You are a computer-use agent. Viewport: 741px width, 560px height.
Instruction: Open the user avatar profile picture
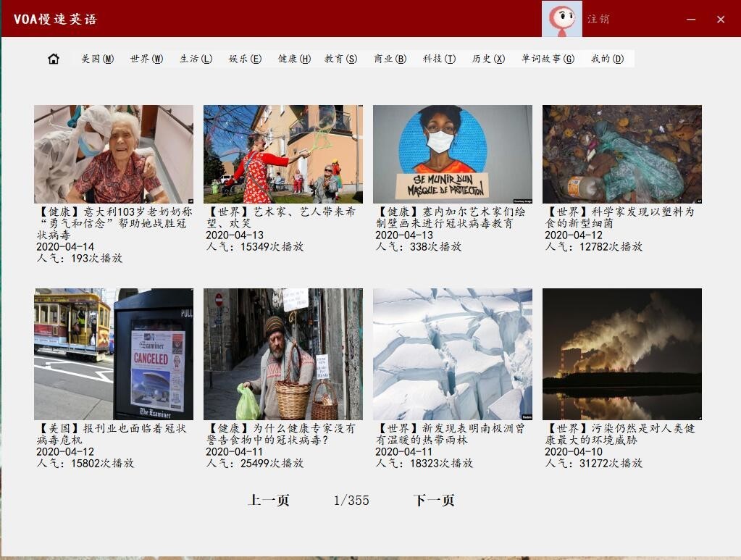pyautogui.click(x=562, y=19)
